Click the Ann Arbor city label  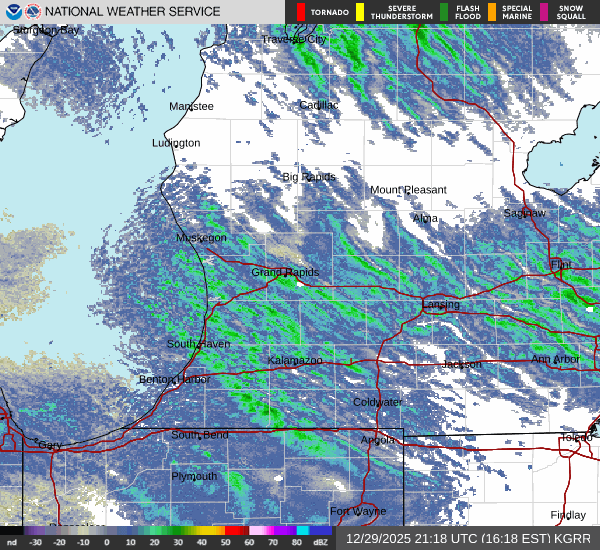click(554, 359)
